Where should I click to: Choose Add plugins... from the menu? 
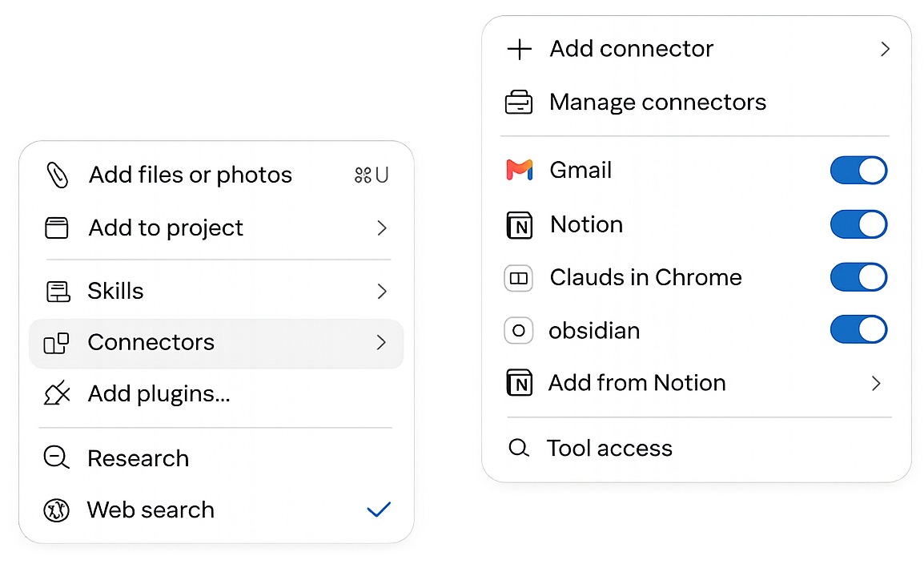159,393
